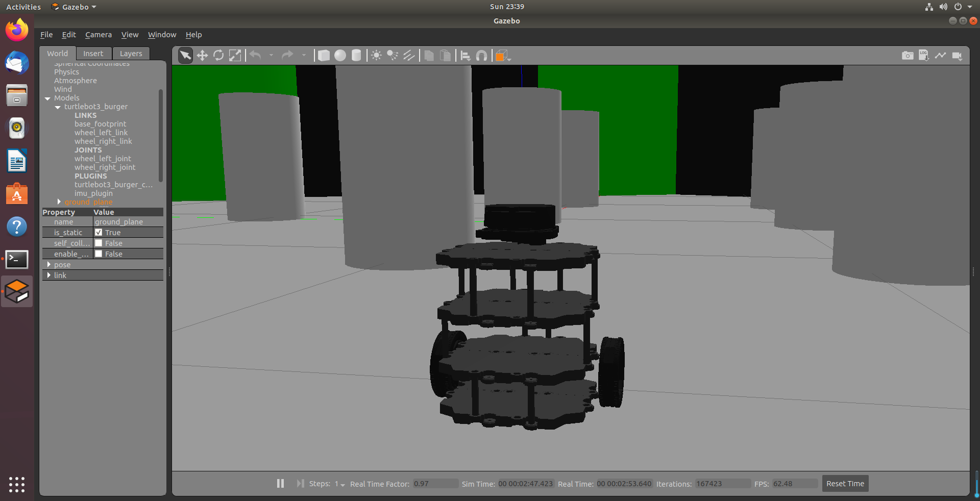Image resolution: width=980 pixels, height=501 pixels.
Task: Open the Camera menu
Action: 98,35
